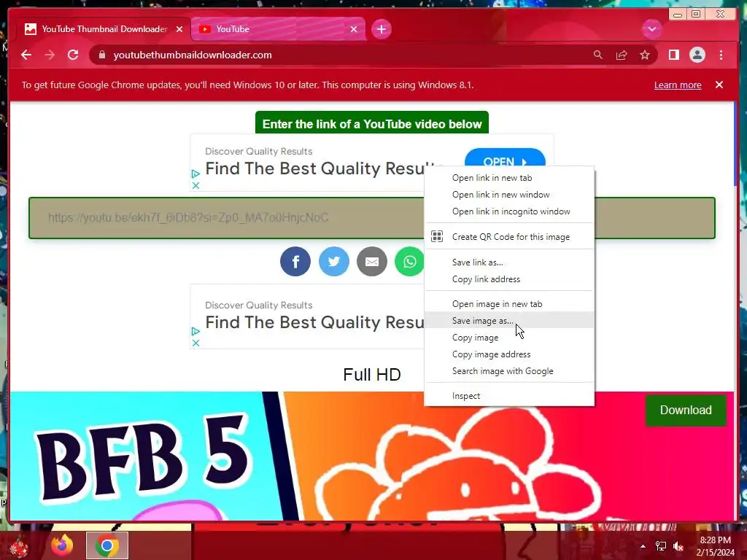Viewport: 747px width, 560px height.
Task: Choose Open link in incognito window
Action: (x=508, y=211)
